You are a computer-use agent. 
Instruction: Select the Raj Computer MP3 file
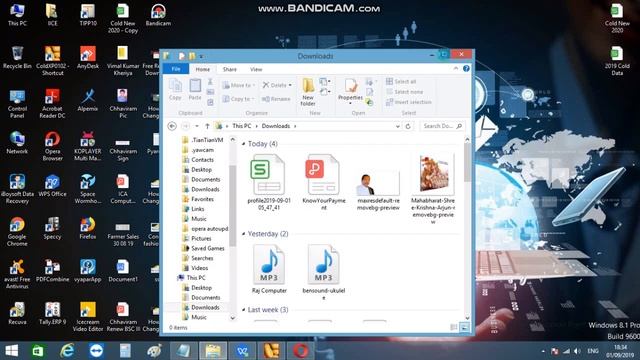coord(269,269)
